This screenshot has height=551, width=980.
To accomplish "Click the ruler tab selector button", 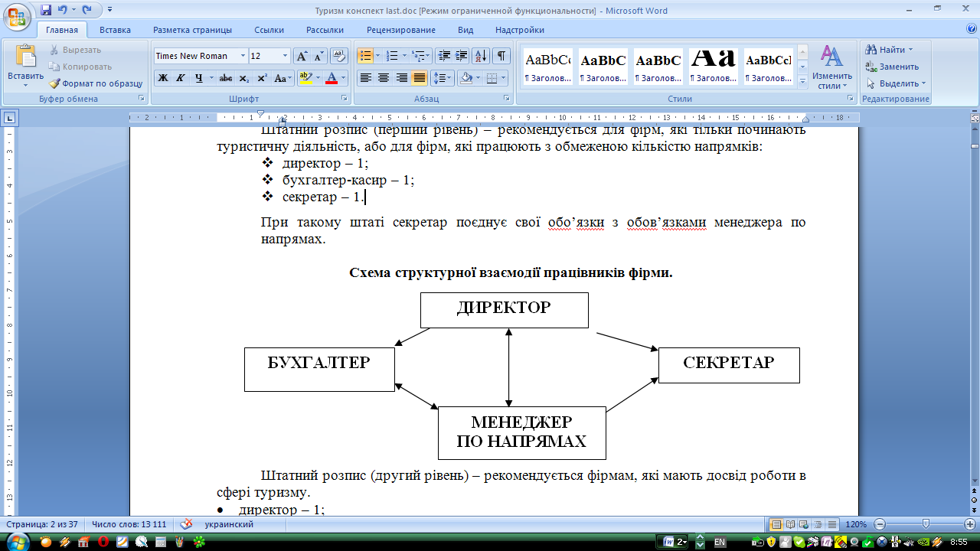I will pos(10,118).
